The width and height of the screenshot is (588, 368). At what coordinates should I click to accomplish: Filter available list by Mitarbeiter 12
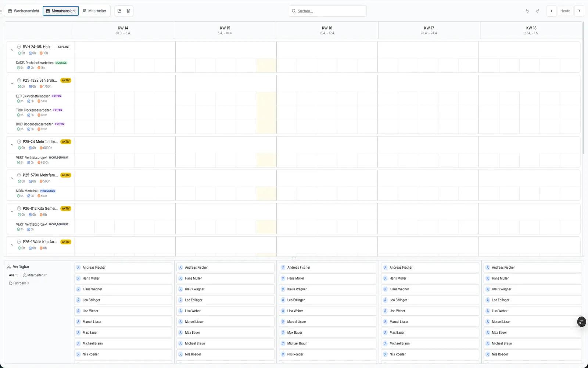(35, 275)
